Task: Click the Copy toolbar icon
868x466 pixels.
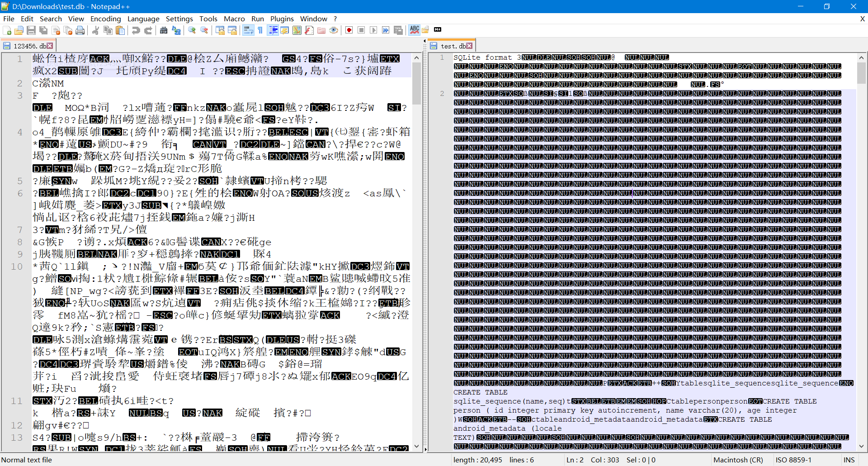Action: point(108,30)
